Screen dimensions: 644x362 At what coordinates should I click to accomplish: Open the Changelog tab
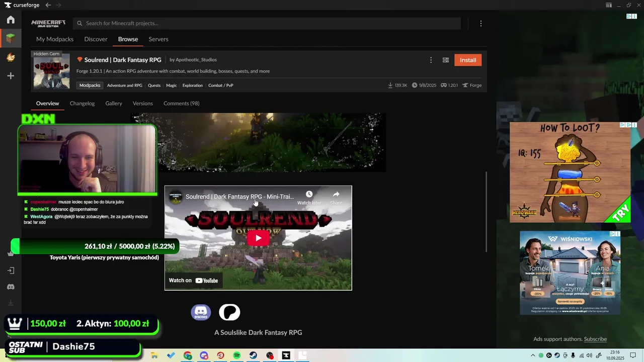point(82,104)
